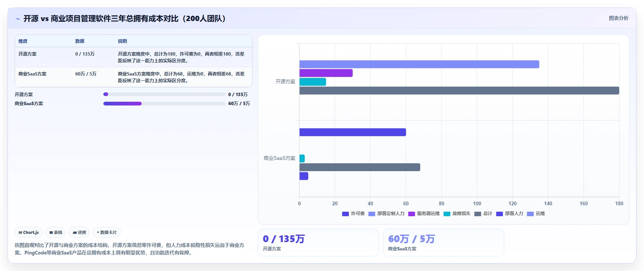Click the 60万 / 5万 value beside the progress bar
This screenshot has width=644, height=271.
[x=239, y=104]
